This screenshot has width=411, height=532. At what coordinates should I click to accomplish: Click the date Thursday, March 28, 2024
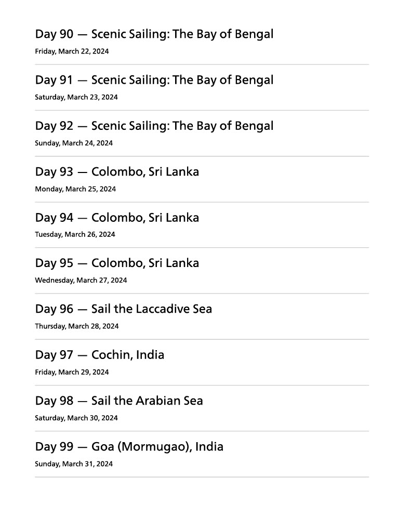click(76, 326)
